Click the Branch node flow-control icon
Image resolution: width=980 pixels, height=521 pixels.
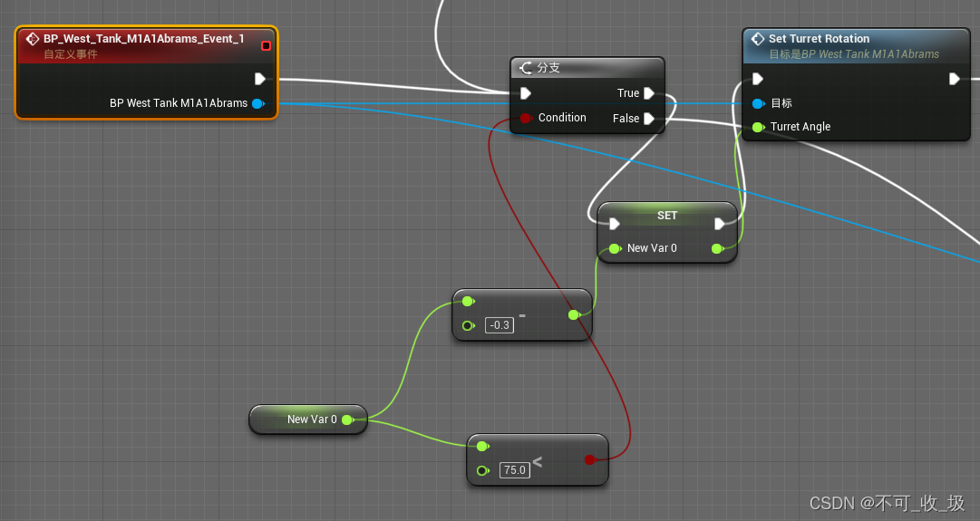pyautogui.click(x=526, y=67)
